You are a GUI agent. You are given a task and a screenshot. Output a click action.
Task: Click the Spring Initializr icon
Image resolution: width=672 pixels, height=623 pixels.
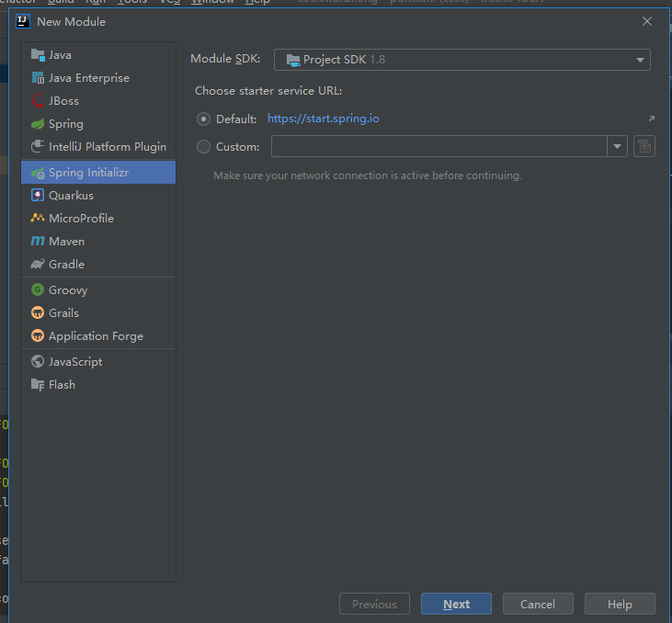pos(38,173)
